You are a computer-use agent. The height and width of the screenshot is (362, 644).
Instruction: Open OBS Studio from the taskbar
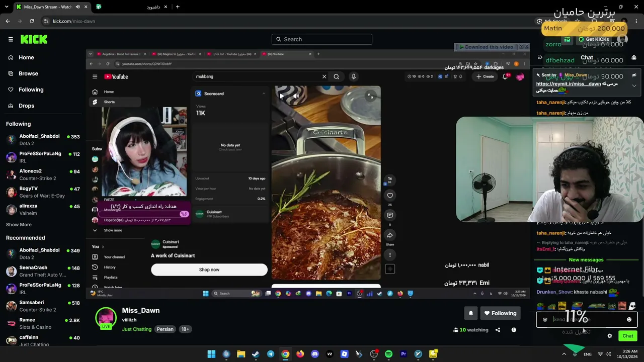click(374, 354)
